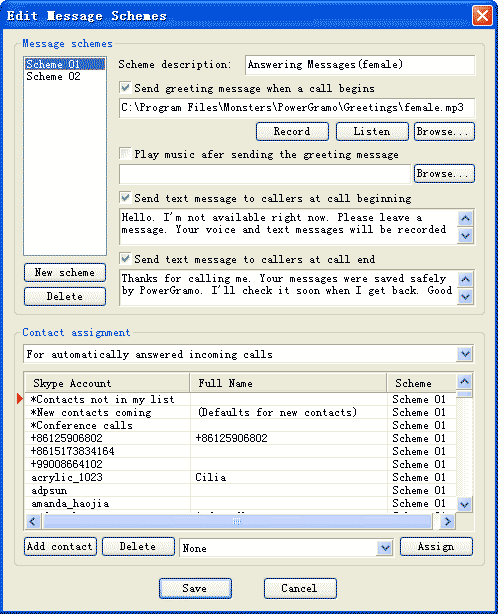Select Scheme 02 in the schemes list
This screenshot has height=614, width=498.
tap(65, 76)
